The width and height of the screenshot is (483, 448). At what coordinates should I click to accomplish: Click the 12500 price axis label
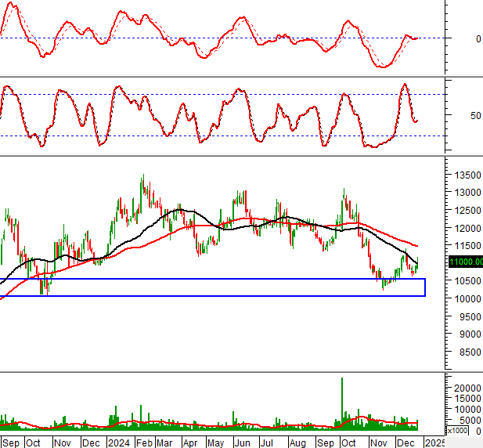click(465, 211)
